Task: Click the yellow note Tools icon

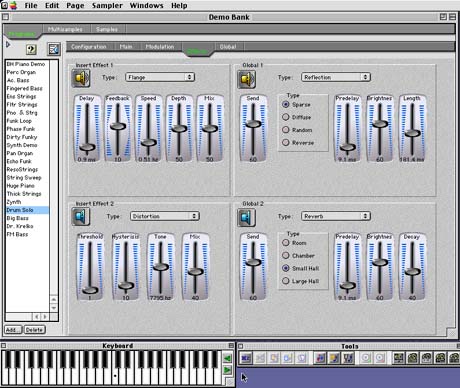Action: coord(334,358)
